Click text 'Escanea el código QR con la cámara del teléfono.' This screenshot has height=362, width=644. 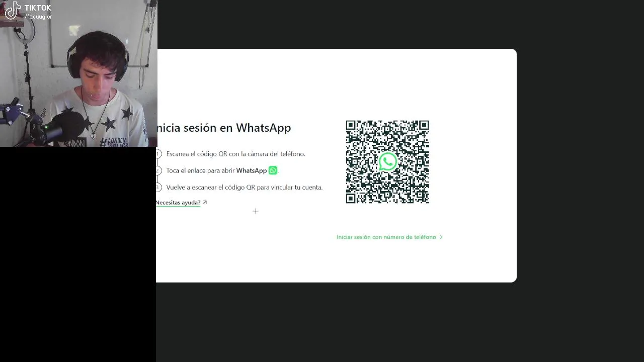tap(235, 154)
